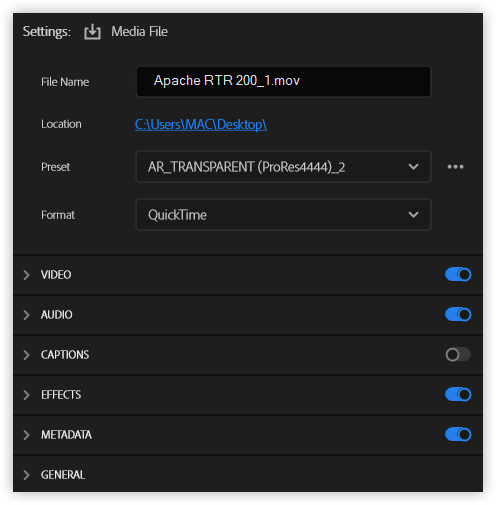Image resolution: width=496 pixels, height=505 pixels.
Task: Click the File Name input field
Action: point(283,82)
